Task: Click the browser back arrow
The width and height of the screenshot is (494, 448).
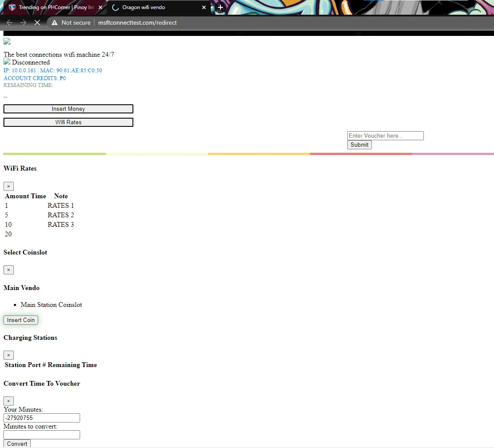Action: pos(10,23)
